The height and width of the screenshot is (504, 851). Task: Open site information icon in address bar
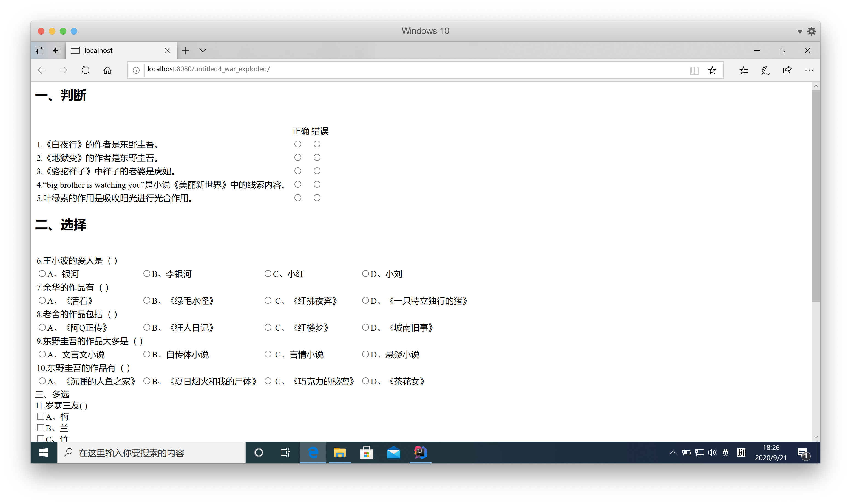pos(136,70)
